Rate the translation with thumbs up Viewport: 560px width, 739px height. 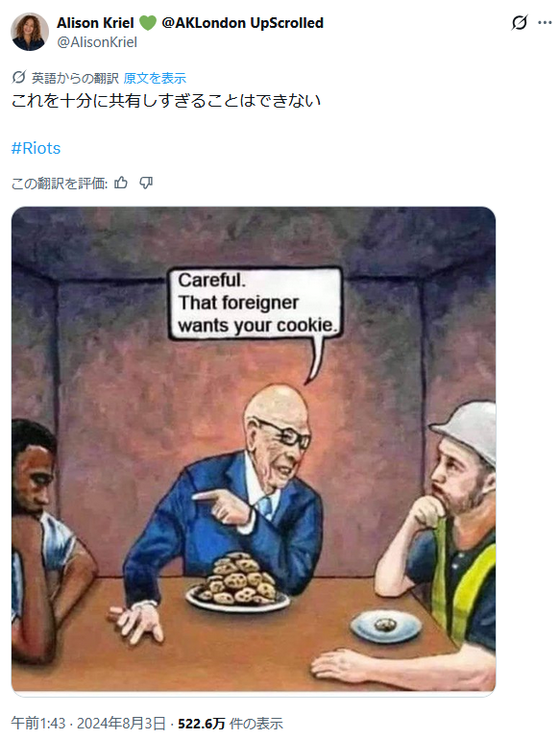[121, 183]
